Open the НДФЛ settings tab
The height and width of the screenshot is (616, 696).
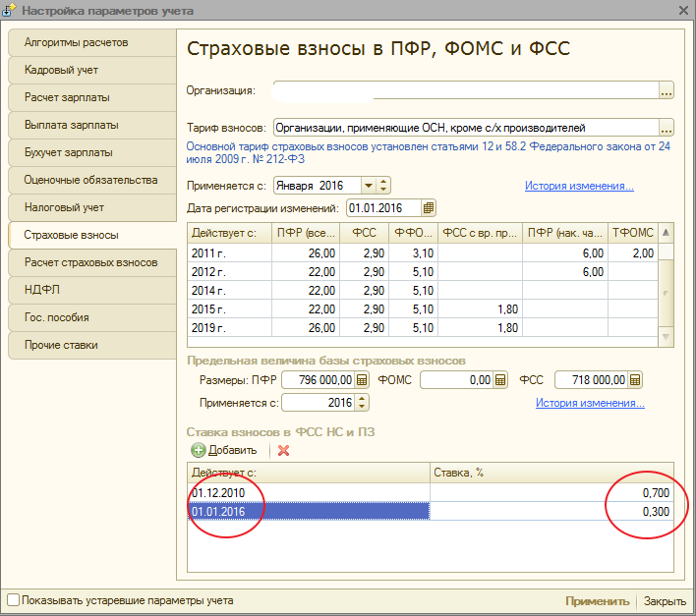(43, 291)
